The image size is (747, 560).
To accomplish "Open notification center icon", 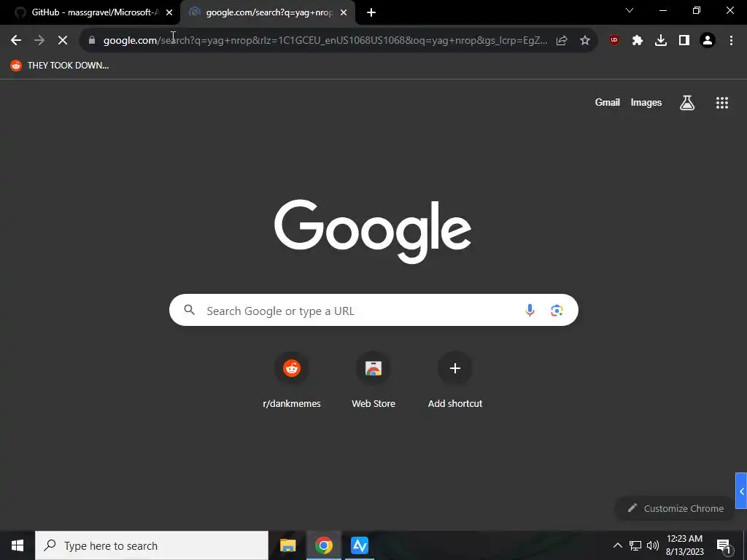I will click(x=724, y=546).
